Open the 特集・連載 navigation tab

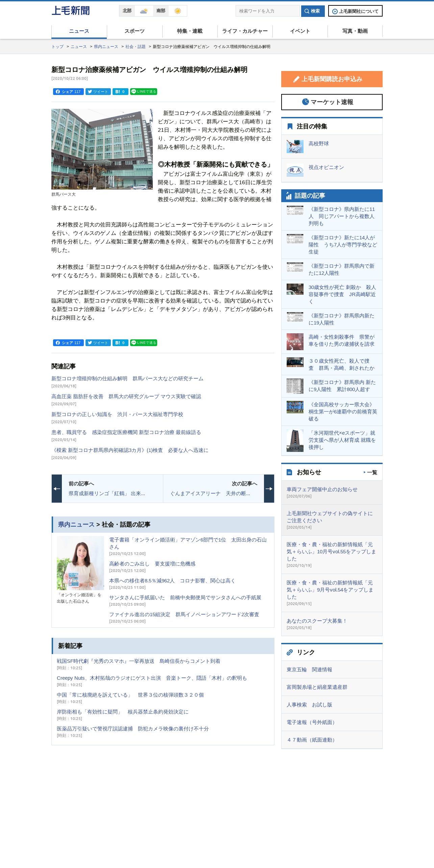point(190,31)
